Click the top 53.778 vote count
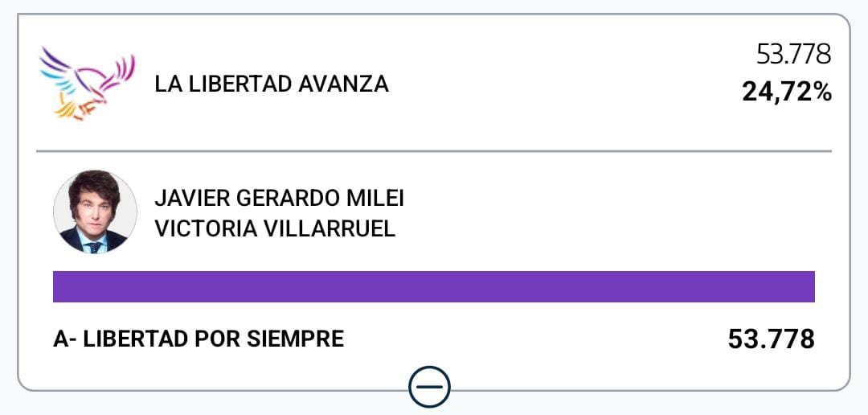Viewport: 868px width, 415px height. pyautogui.click(x=792, y=55)
